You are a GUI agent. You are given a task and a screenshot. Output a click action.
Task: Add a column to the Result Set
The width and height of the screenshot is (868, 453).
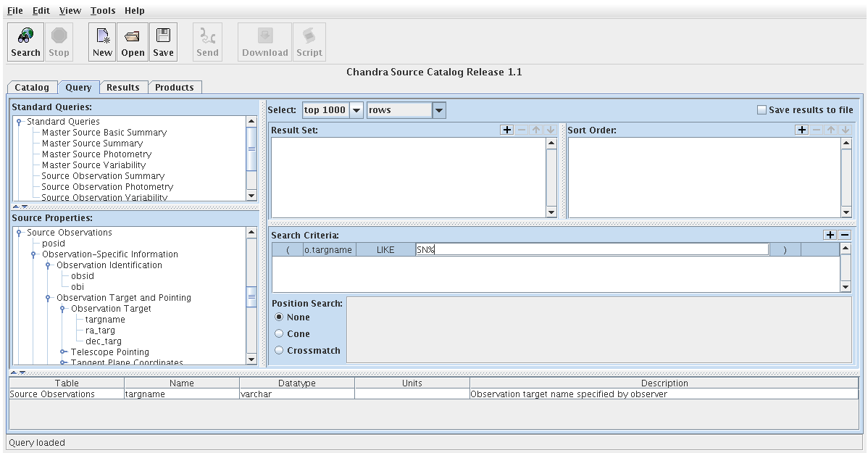(507, 130)
